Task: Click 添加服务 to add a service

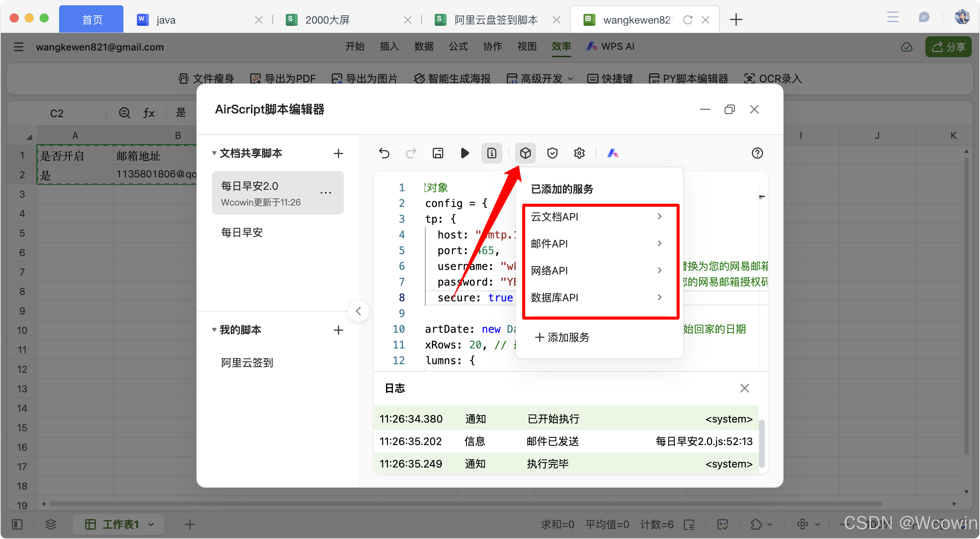Action: [x=562, y=337]
